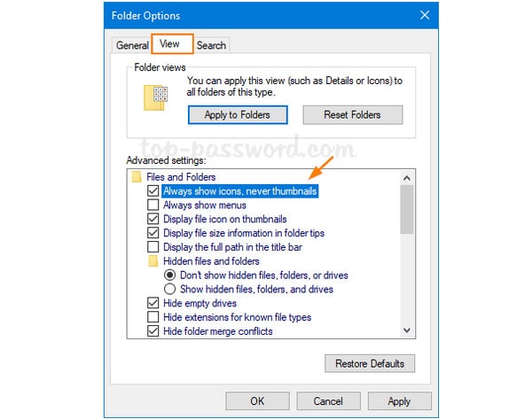Toggle Display file icon on thumbnails
This screenshot has height=419, width=532.
point(153,219)
